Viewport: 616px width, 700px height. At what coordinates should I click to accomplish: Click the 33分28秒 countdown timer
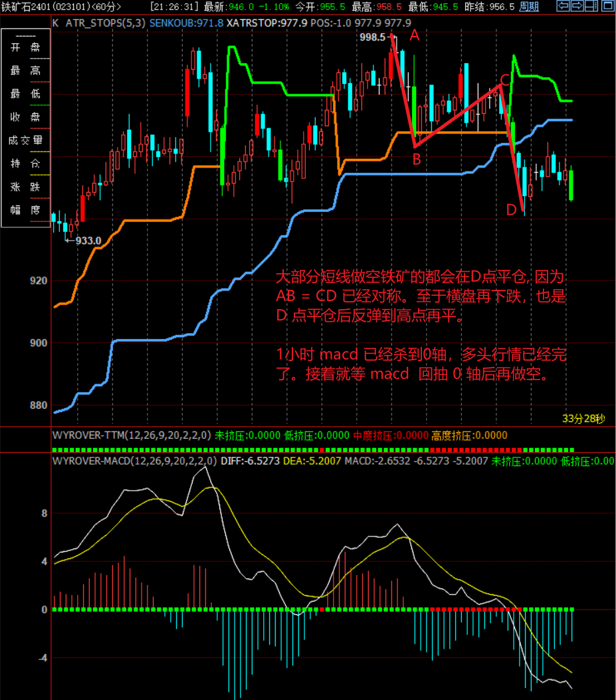(583, 418)
